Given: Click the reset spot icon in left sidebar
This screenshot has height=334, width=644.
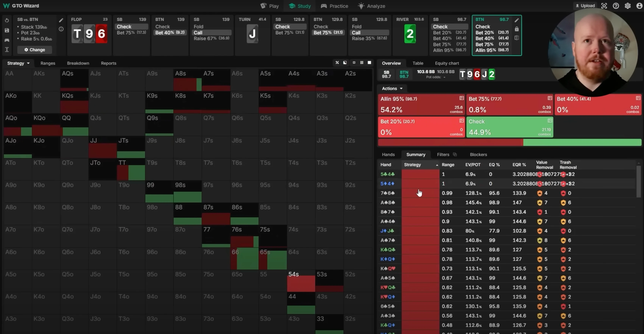Looking at the screenshot, I should tap(7, 20).
